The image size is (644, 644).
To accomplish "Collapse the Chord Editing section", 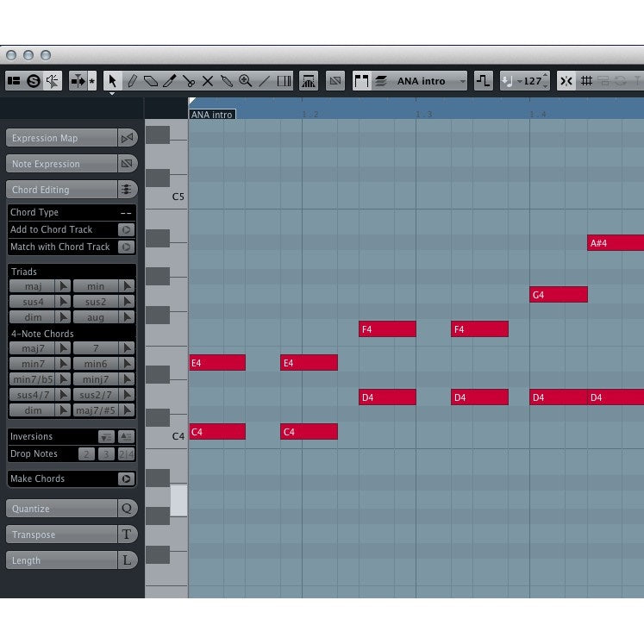I will pyautogui.click(x=61, y=190).
